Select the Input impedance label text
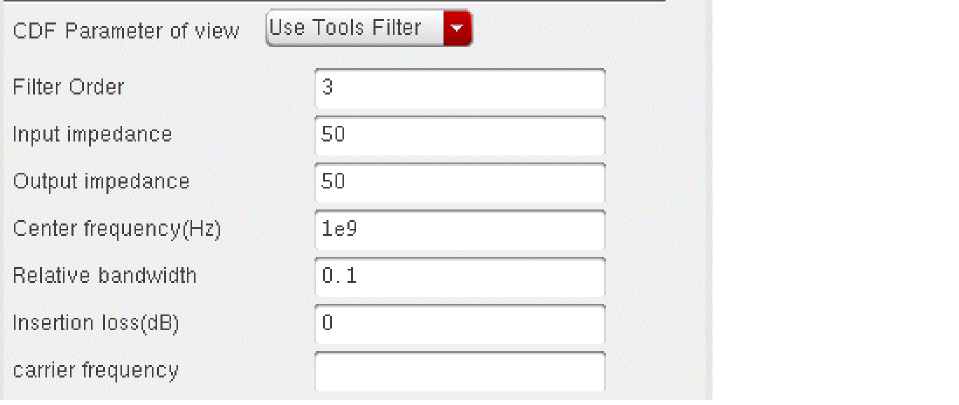The width and height of the screenshot is (959, 405). click(92, 134)
